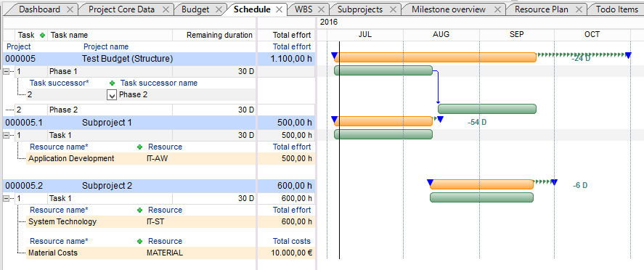Click Subproject 2 end date triangle
Screen dimensions: 644x270
tap(554, 183)
